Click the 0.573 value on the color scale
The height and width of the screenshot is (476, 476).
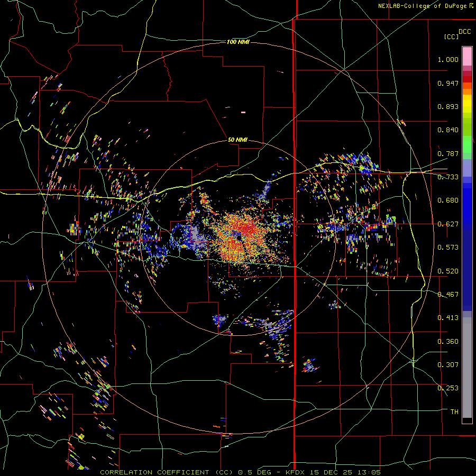448,248
